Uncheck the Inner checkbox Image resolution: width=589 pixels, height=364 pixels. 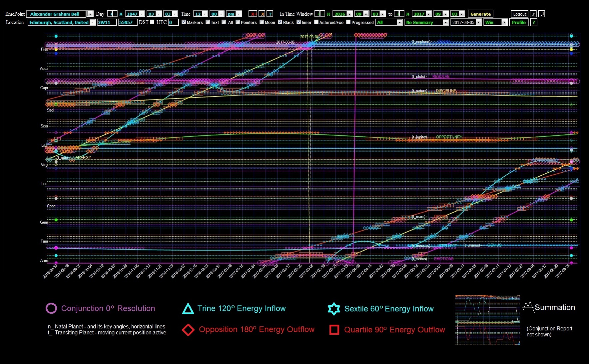coord(298,22)
